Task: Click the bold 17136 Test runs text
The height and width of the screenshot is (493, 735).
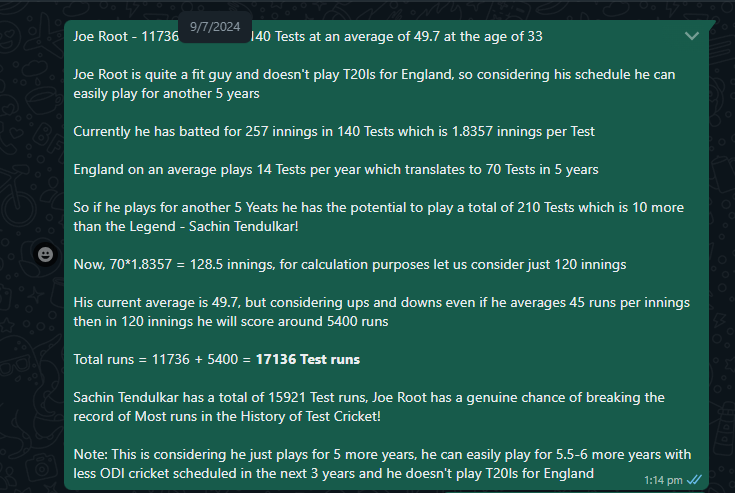Action: (308, 359)
